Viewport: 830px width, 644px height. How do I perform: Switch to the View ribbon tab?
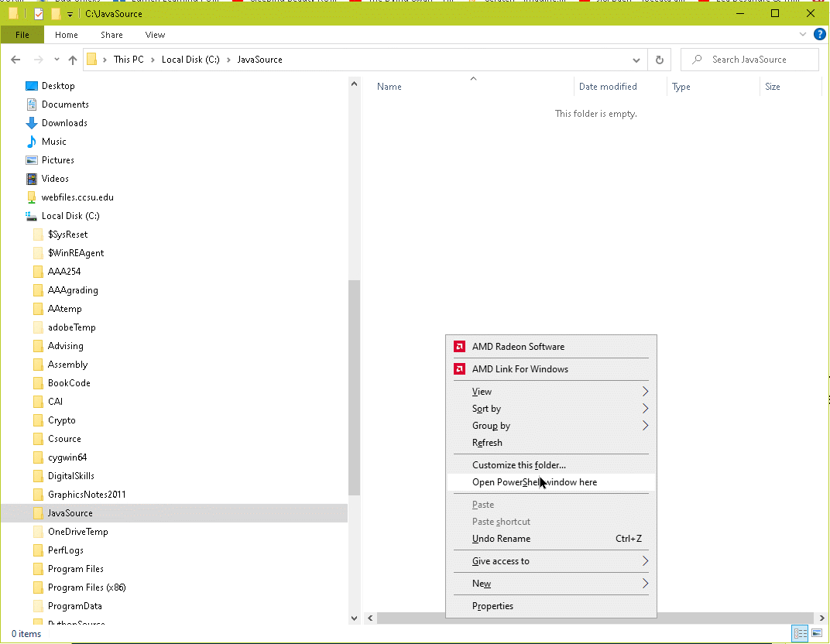pyautogui.click(x=155, y=35)
